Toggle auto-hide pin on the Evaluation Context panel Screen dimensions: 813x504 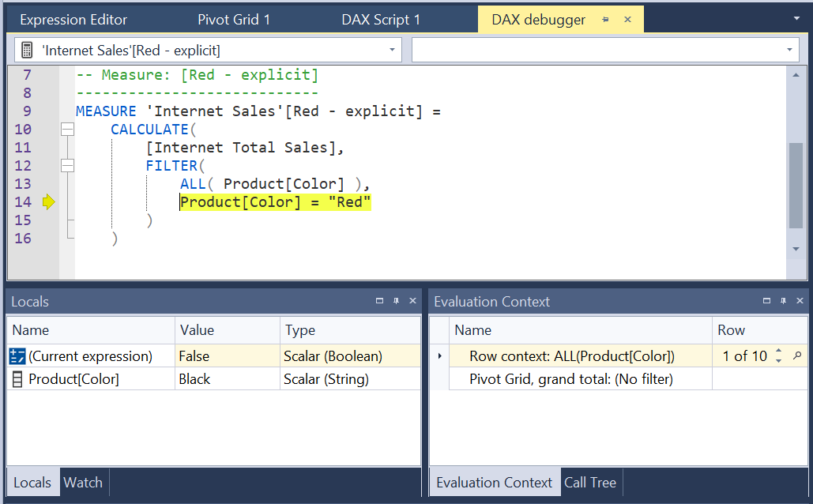click(783, 301)
